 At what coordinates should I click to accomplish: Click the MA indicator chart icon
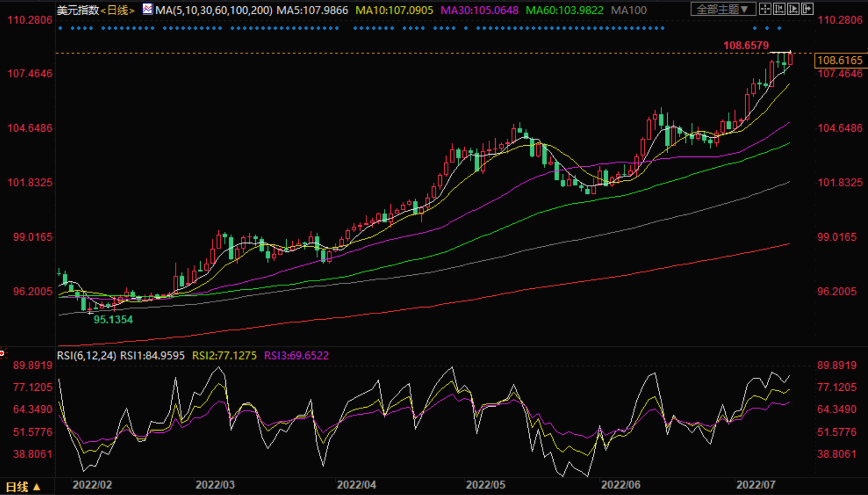click(x=147, y=9)
